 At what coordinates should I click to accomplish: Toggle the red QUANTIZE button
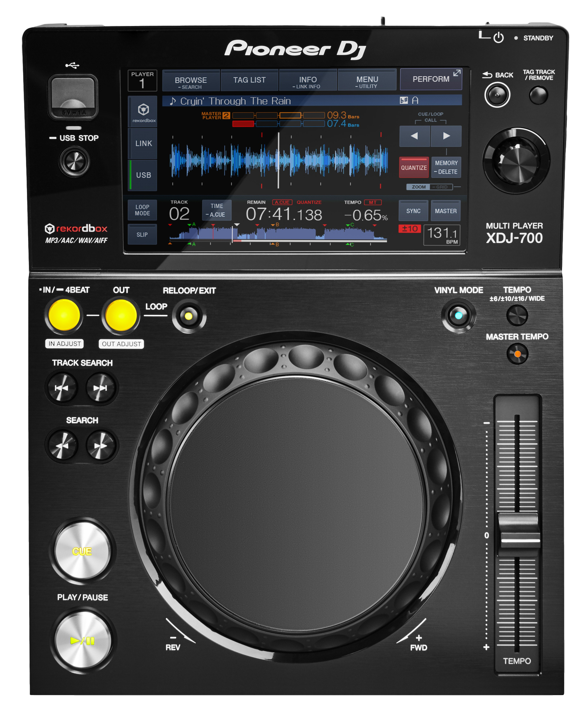tap(414, 167)
